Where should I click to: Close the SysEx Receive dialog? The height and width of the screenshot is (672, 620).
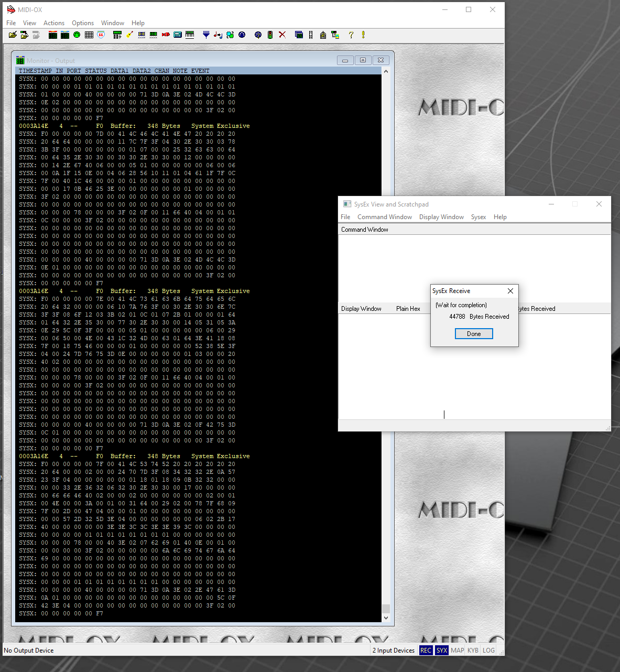[x=510, y=291]
